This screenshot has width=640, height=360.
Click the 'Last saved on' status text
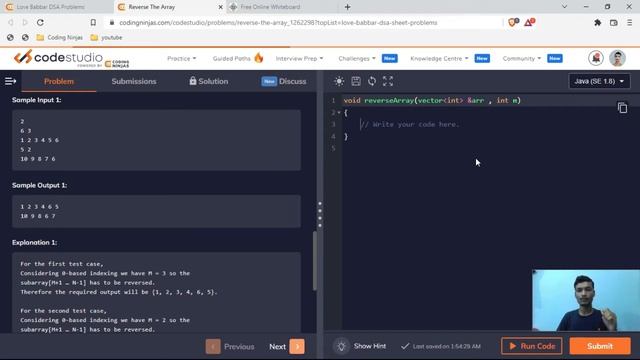click(447, 347)
